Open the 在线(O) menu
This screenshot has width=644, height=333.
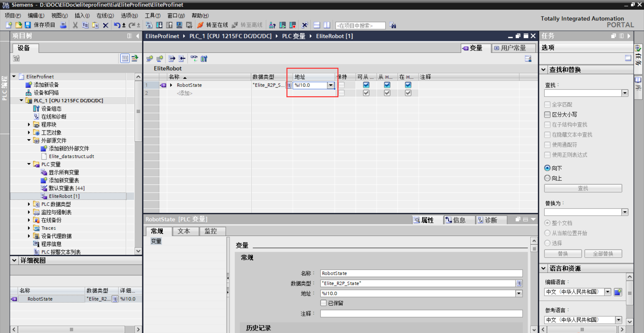pyautogui.click(x=105, y=15)
